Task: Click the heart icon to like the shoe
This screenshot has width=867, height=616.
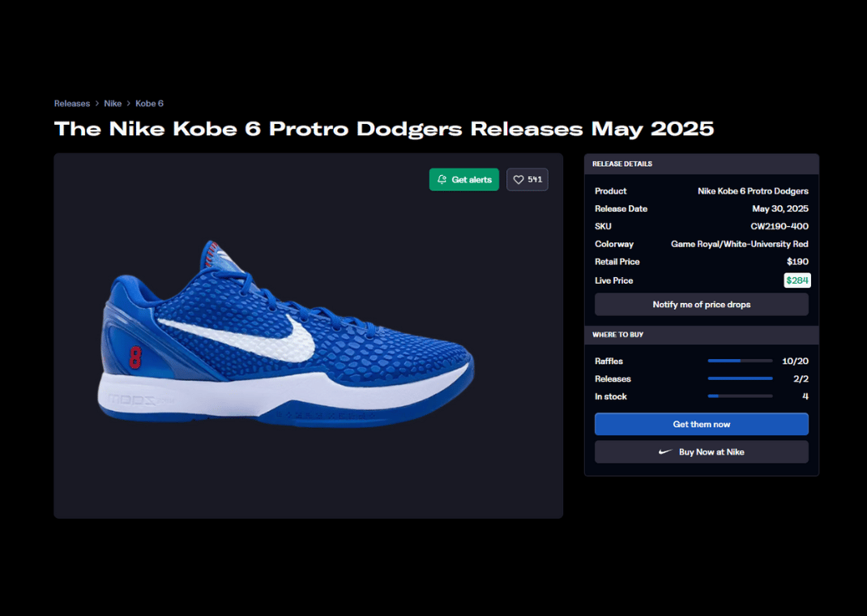Action: (518, 180)
